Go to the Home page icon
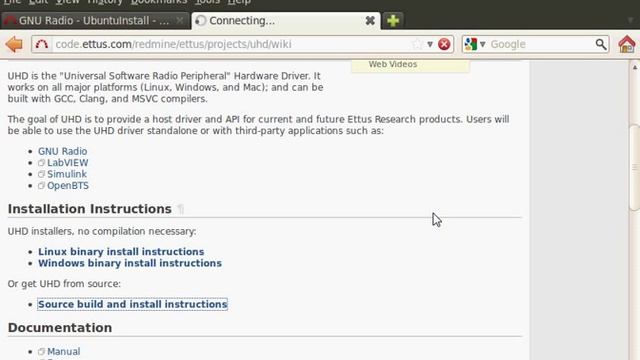Screen dimensions: 640x360 627,44
